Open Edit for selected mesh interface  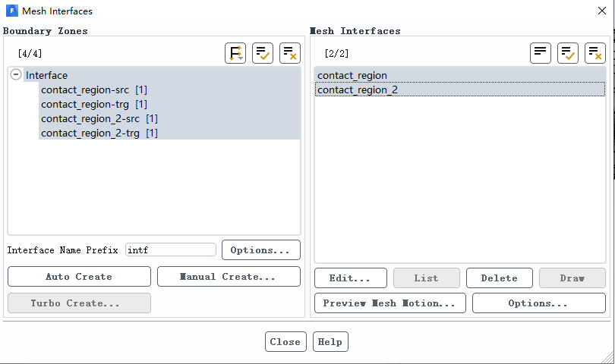coord(350,278)
